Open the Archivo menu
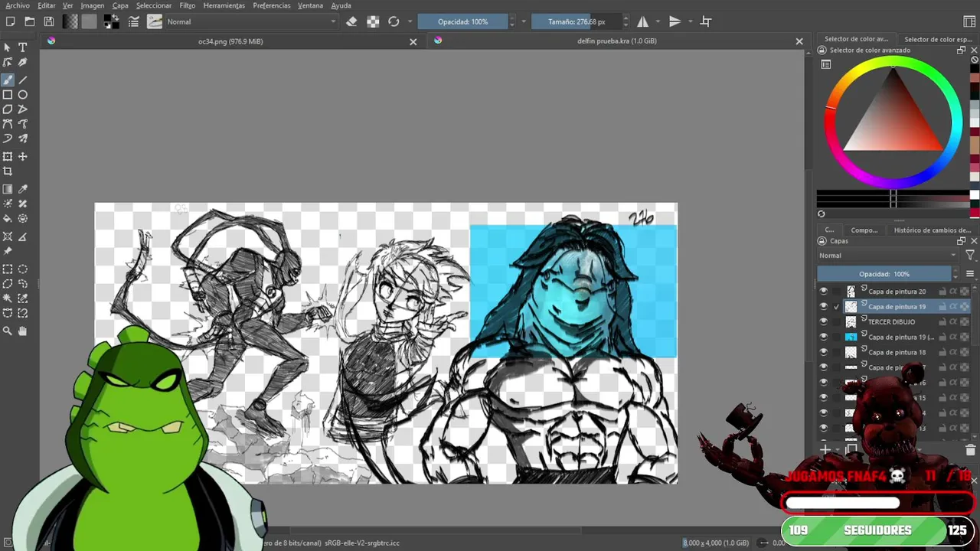Screen dimensions: 980x551 (18, 5)
